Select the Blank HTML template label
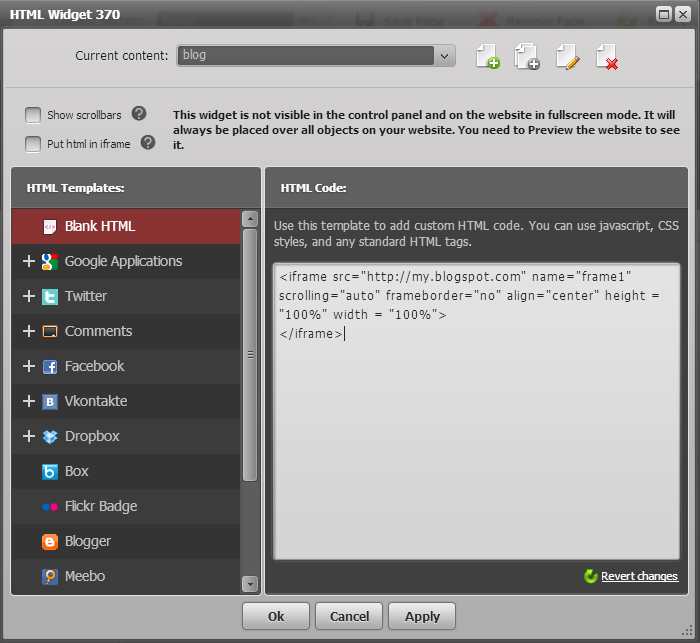Viewport: 700px width, 643px height. click(100, 226)
